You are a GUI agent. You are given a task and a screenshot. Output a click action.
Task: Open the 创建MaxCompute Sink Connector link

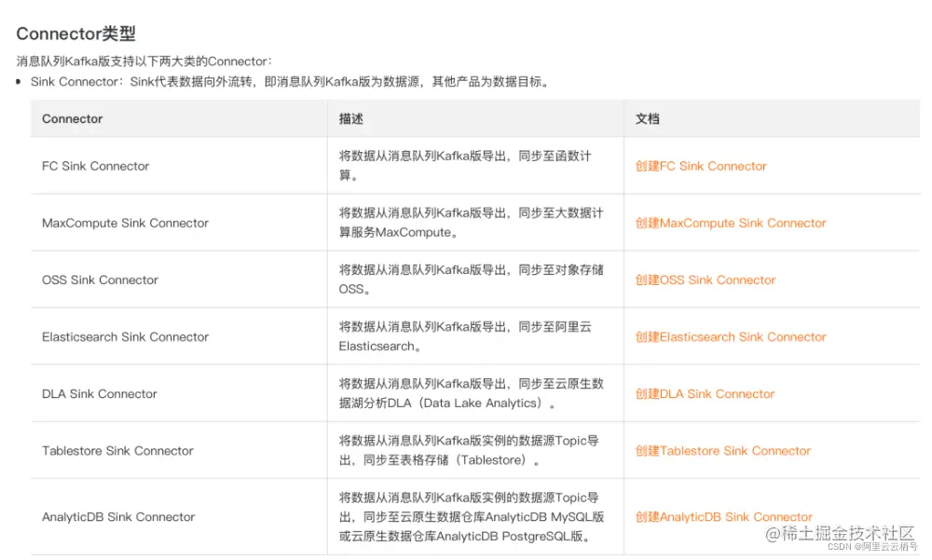(731, 223)
